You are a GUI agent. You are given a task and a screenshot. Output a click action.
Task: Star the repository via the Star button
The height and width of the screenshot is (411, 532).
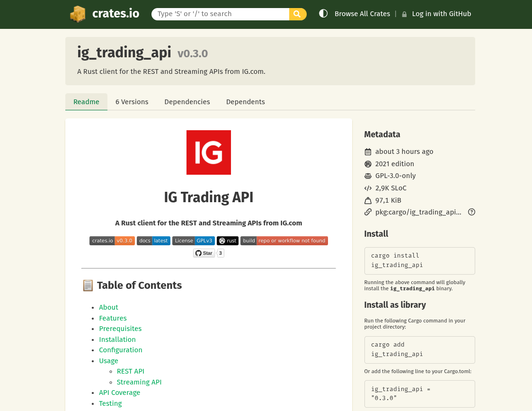tap(204, 253)
